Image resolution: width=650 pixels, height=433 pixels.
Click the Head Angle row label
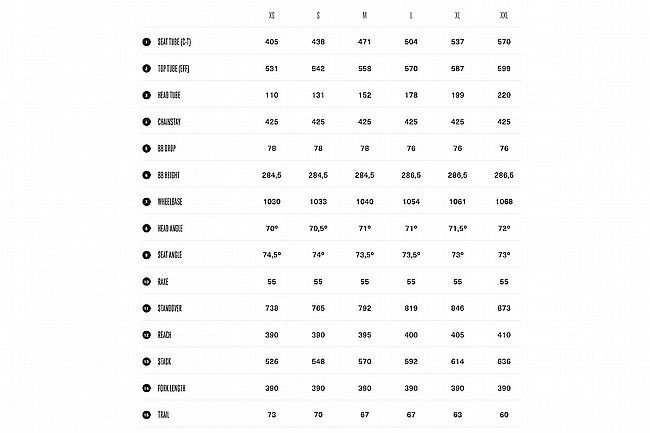click(x=169, y=228)
